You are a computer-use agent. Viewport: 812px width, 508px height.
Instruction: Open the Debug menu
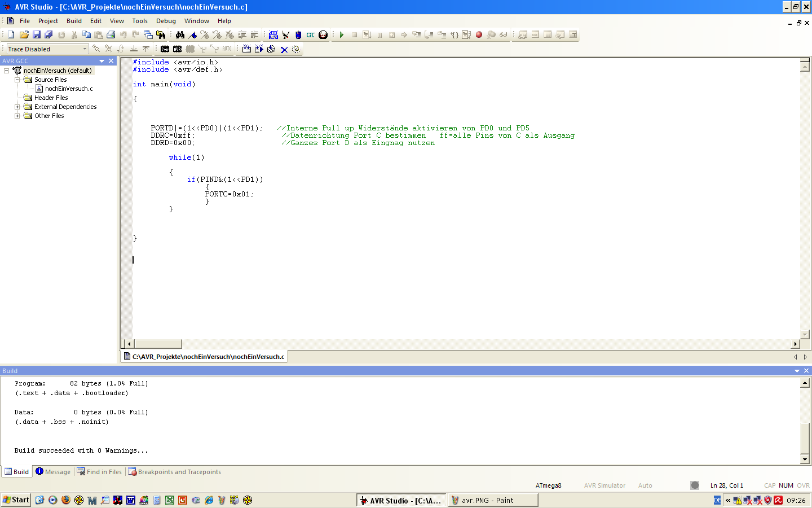coord(166,21)
